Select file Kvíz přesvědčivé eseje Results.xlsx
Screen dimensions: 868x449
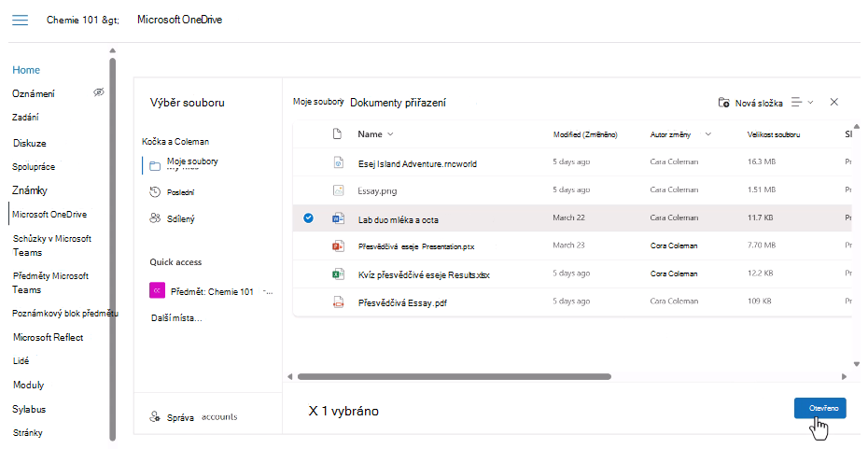point(424,274)
